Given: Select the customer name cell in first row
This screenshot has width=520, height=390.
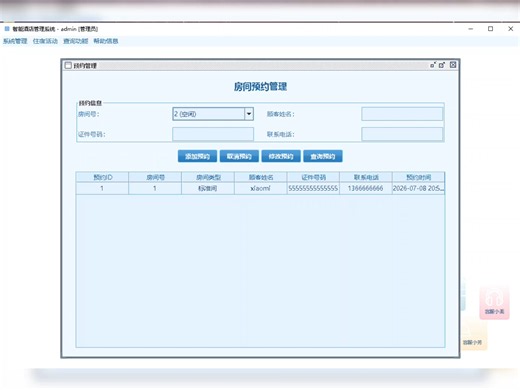Looking at the screenshot, I should pyautogui.click(x=261, y=188).
